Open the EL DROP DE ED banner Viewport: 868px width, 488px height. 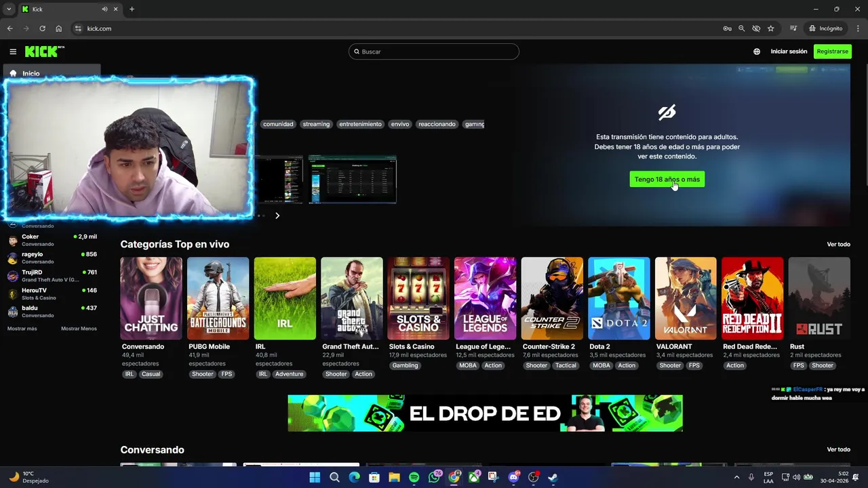click(485, 413)
